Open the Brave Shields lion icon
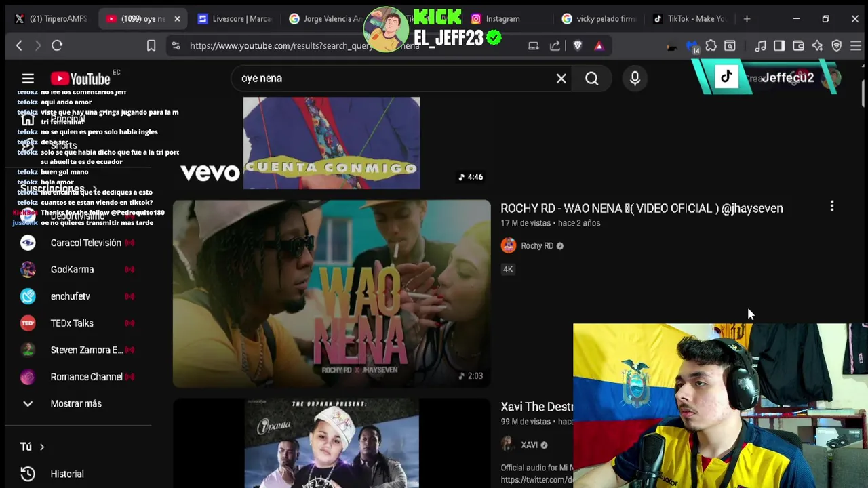 [x=578, y=45]
